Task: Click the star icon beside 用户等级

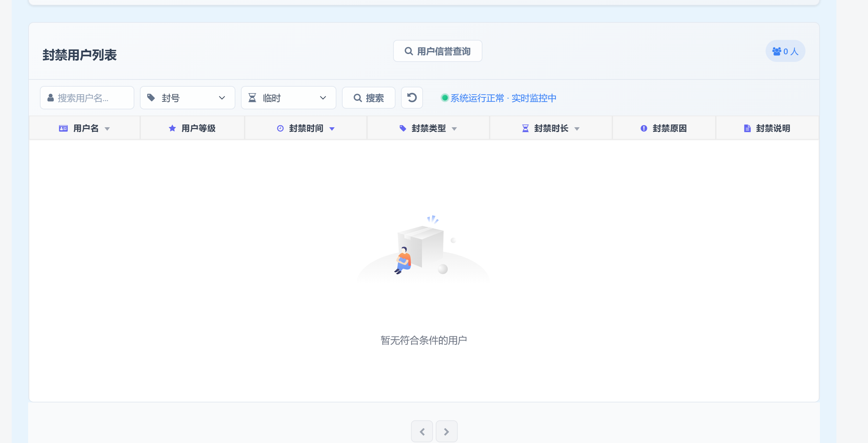Action: coord(173,128)
